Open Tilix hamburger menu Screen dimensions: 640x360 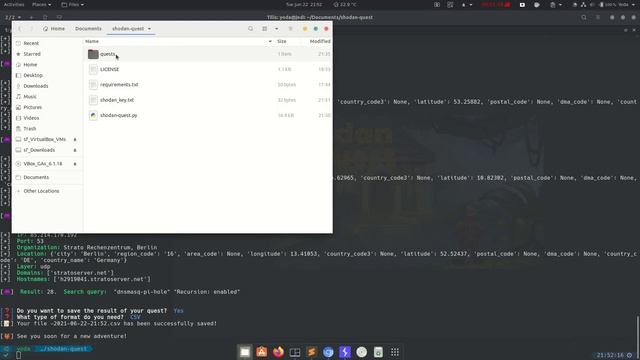598,17
